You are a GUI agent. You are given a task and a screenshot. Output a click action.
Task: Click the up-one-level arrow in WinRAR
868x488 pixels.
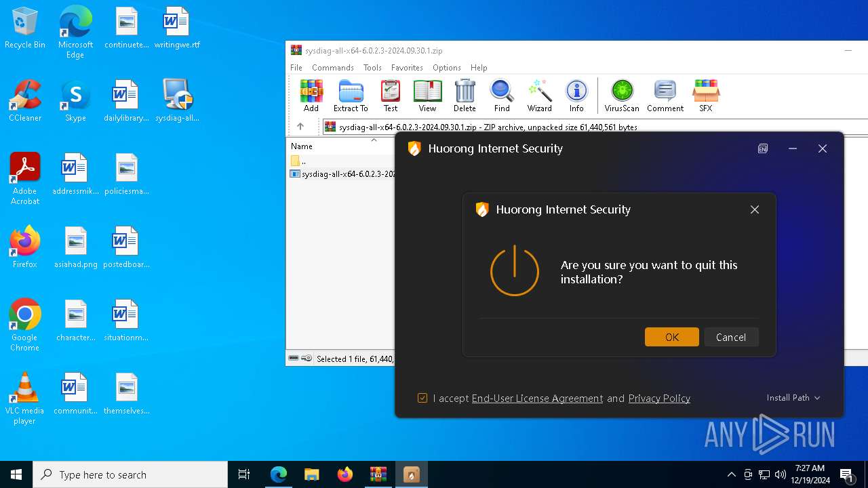(x=300, y=127)
